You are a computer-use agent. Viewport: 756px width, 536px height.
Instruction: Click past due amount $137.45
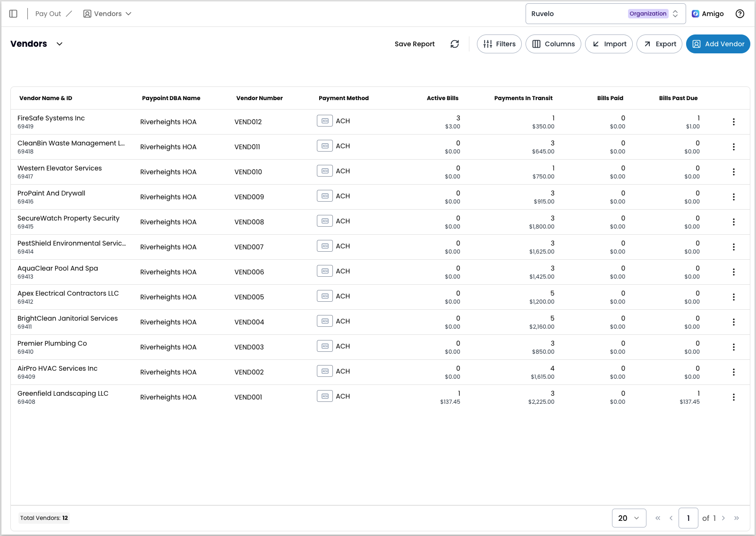pos(689,402)
